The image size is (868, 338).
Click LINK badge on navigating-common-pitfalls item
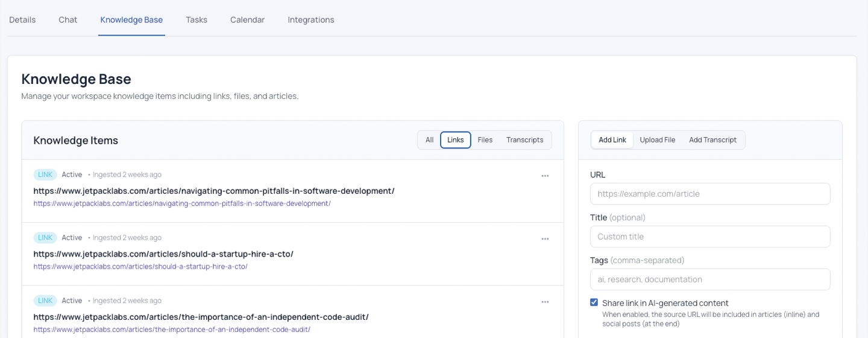(x=45, y=174)
